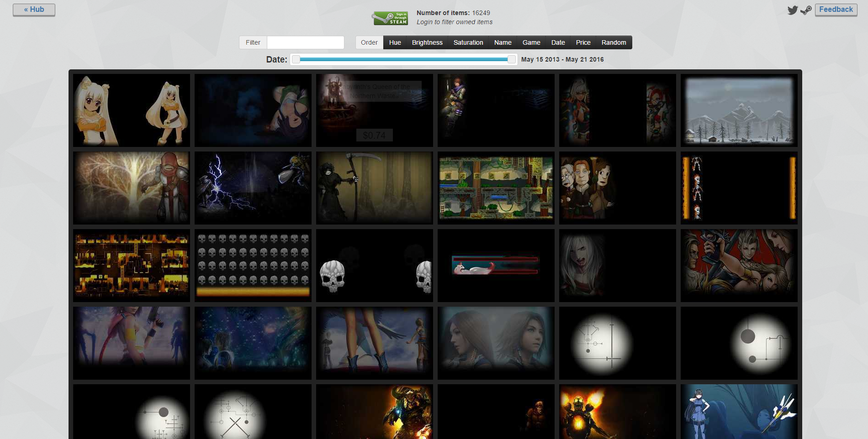This screenshot has height=439, width=868.
Task: Open the soldier with rifle thumbnail
Action: coord(496,110)
